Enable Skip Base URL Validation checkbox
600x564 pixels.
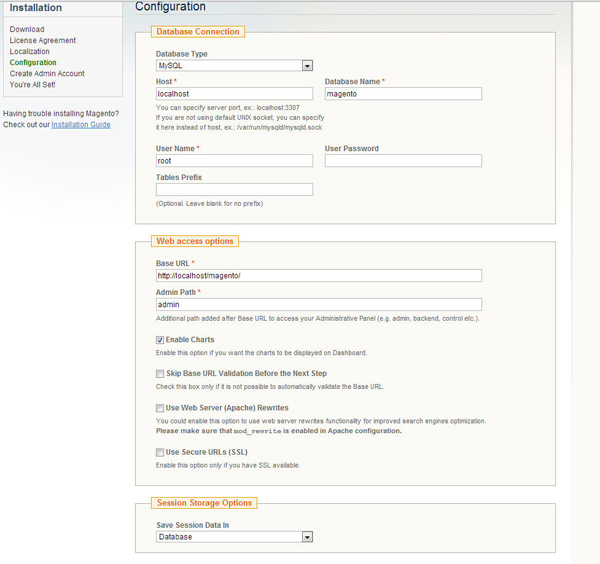click(160, 374)
